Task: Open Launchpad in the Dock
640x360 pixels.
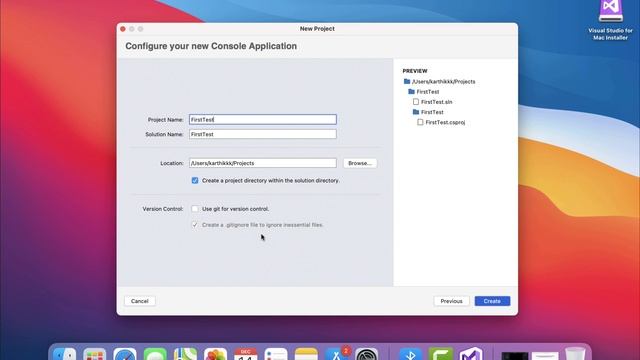Action: (x=95, y=354)
